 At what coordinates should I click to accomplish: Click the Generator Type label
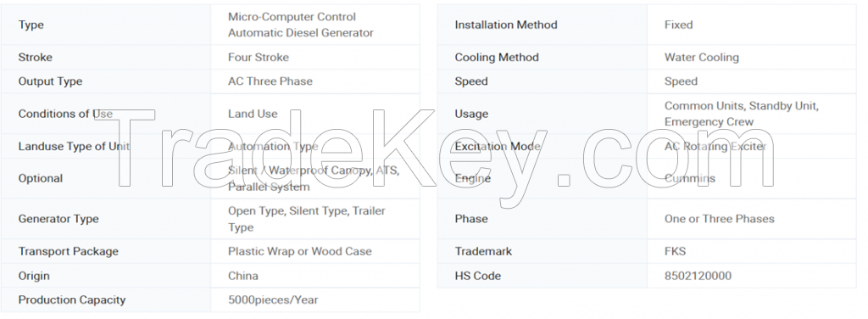click(x=58, y=219)
